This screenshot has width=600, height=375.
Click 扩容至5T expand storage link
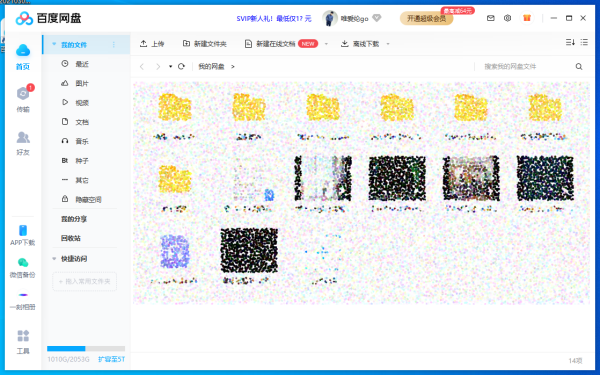point(111,359)
